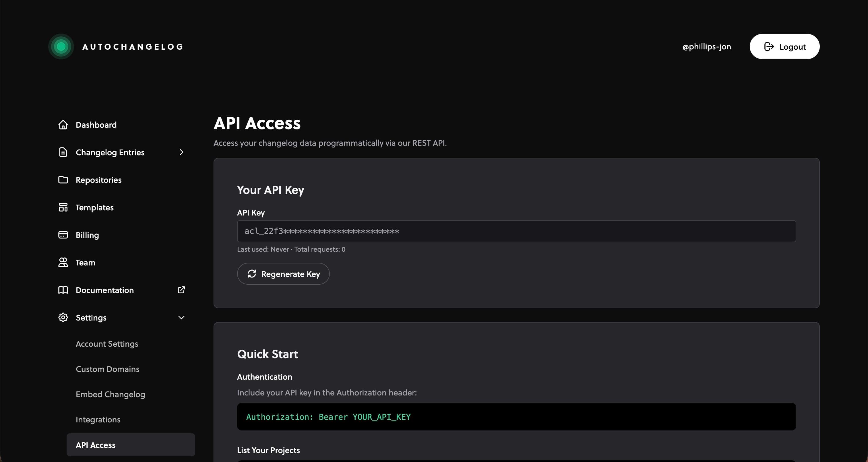Open the Custom Domains page
This screenshot has height=462, width=868.
[x=107, y=369]
